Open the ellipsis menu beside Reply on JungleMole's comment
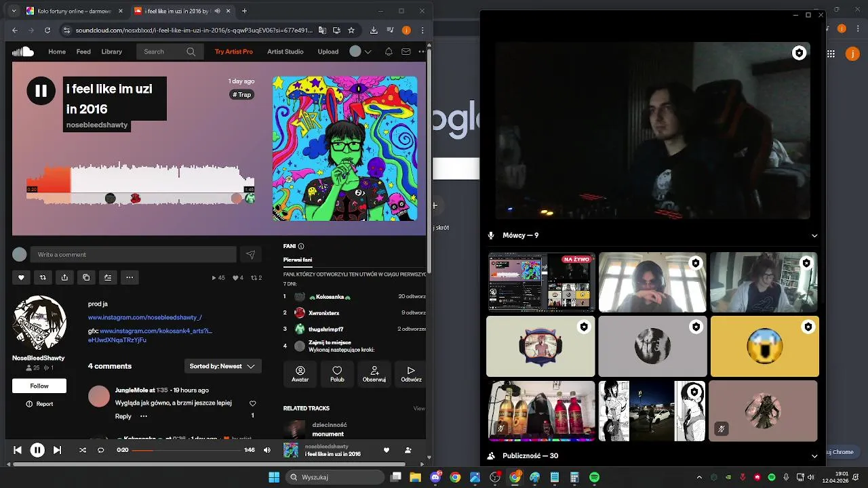Viewport: 868px width, 488px height. tap(143, 416)
